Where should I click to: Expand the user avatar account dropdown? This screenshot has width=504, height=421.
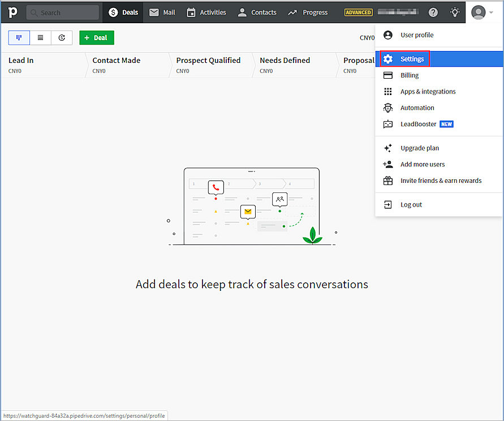[481, 12]
